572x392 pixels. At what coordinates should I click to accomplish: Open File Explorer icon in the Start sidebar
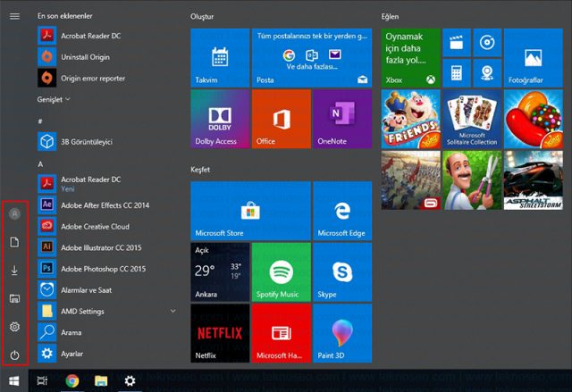point(14,298)
